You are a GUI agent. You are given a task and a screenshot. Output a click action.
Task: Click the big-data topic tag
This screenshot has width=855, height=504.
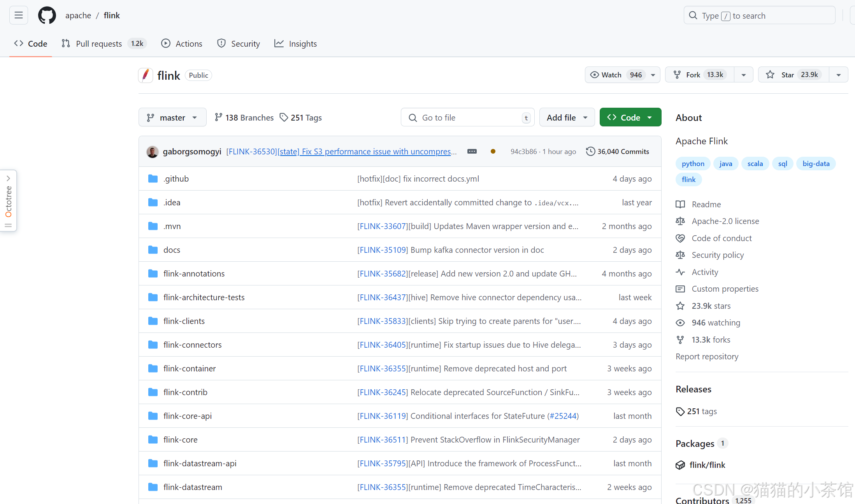pyautogui.click(x=816, y=164)
